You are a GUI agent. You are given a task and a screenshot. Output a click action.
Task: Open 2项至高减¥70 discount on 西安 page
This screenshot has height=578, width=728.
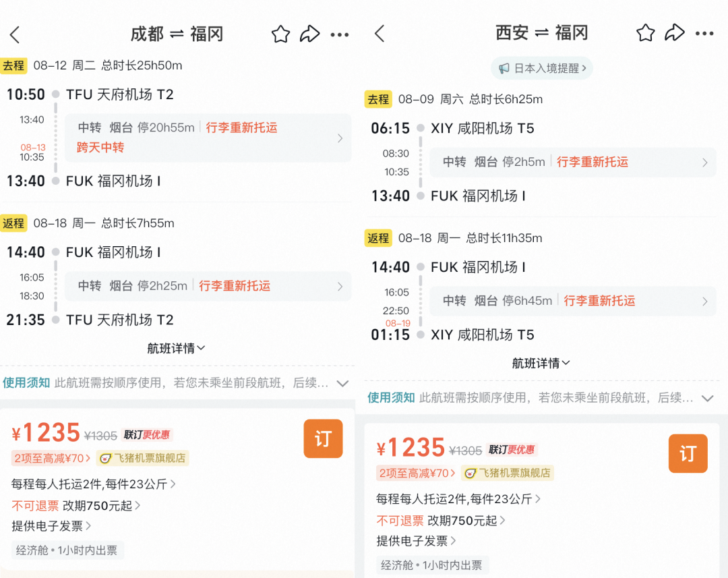416,473
